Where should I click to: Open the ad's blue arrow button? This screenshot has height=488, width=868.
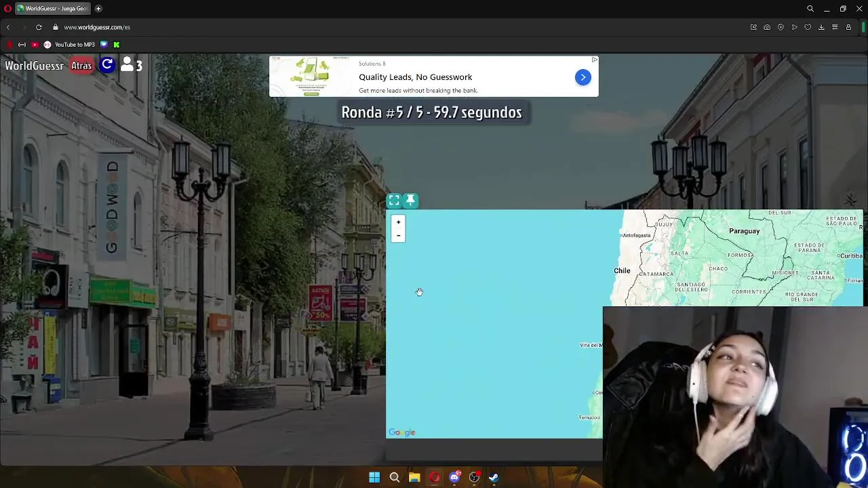point(583,77)
